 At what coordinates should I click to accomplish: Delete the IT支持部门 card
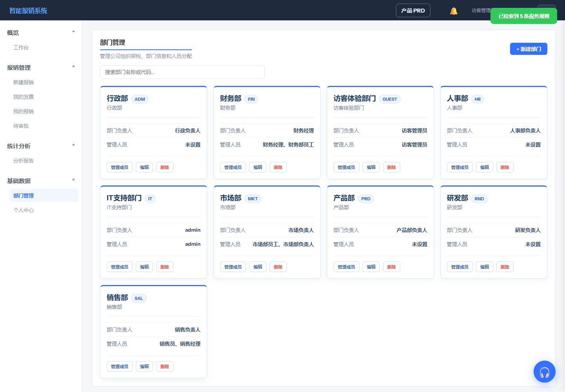click(165, 267)
